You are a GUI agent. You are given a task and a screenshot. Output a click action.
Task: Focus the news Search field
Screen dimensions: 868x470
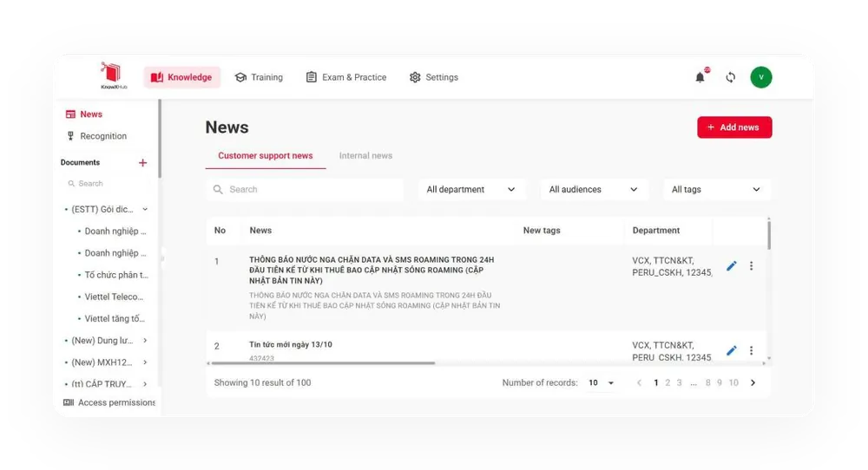(x=305, y=190)
